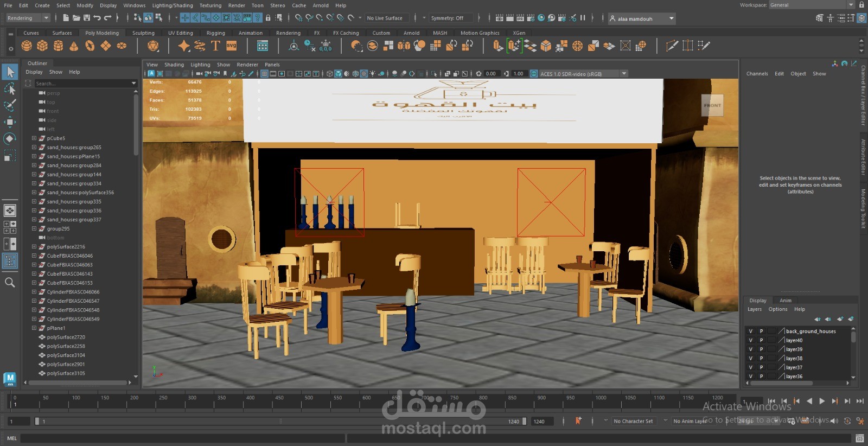Open the Workspace General dropdown
Image resolution: width=868 pixels, height=446 pixels.
pos(811,5)
